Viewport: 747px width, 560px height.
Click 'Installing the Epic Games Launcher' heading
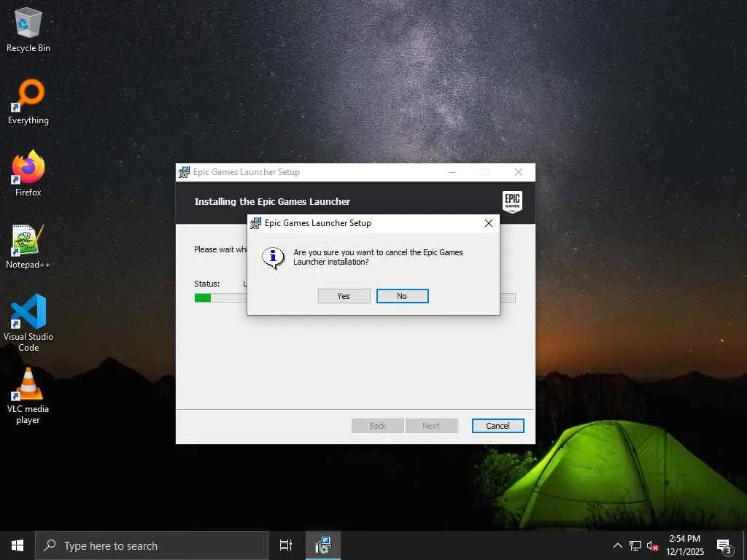[272, 201]
